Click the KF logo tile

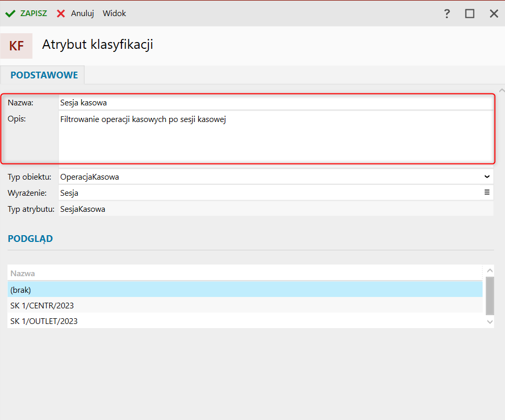tap(17, 46)
